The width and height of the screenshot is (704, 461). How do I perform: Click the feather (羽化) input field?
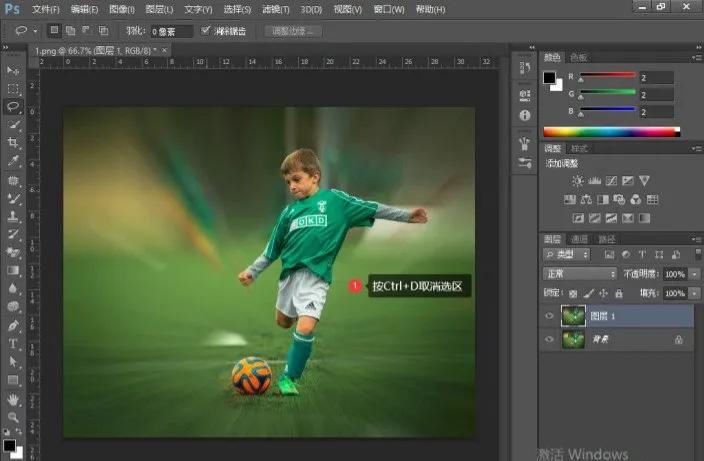pos(171,31)
